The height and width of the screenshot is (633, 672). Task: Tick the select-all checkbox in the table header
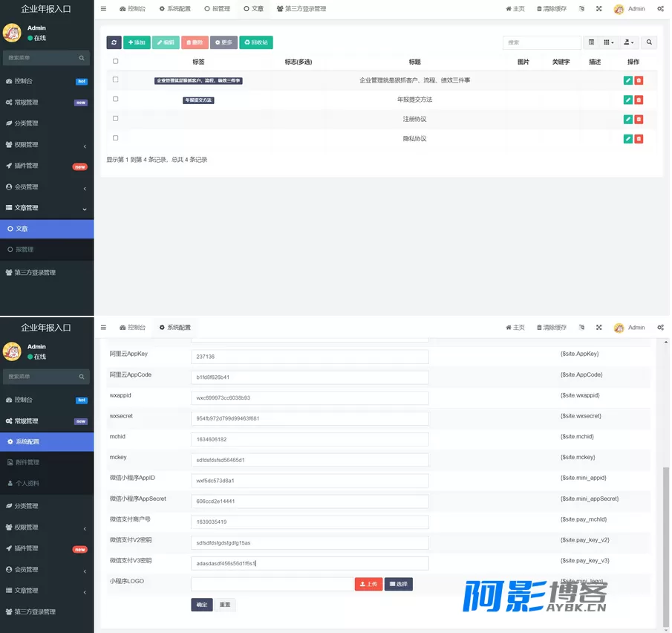[115, 62]
